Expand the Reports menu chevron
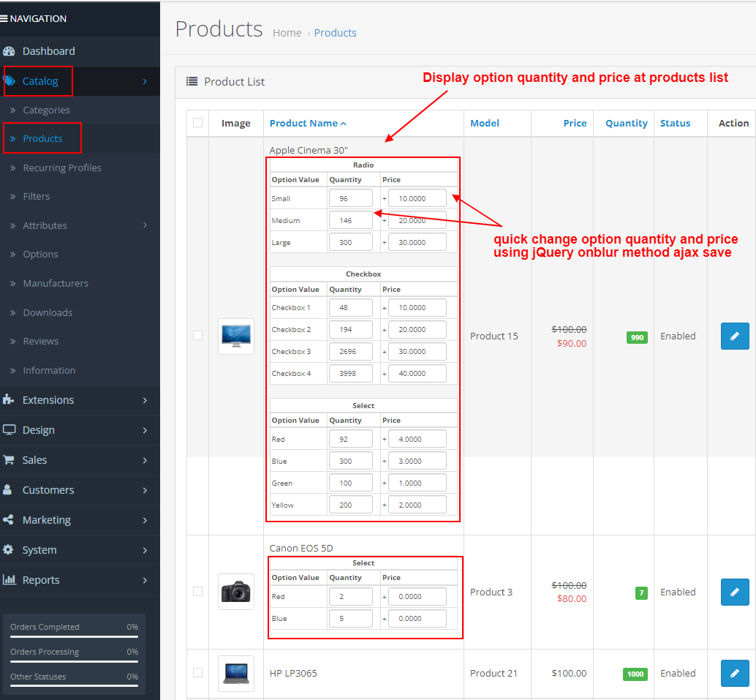This screenshot has width=756, height=700. click(x=145, y=580)
